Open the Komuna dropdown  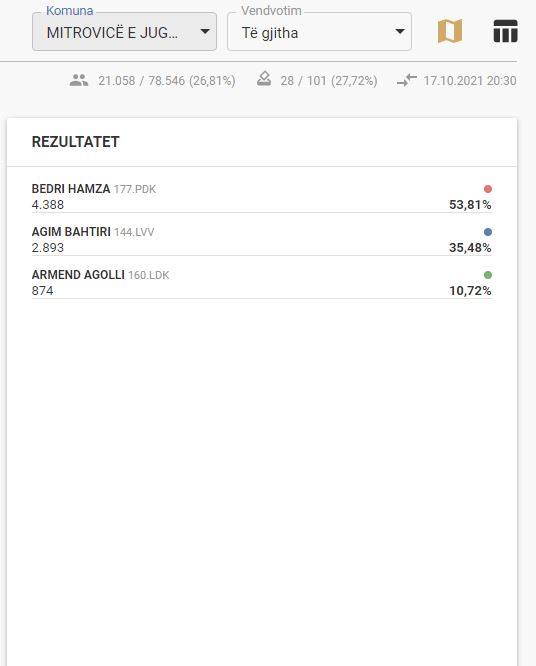124,31
